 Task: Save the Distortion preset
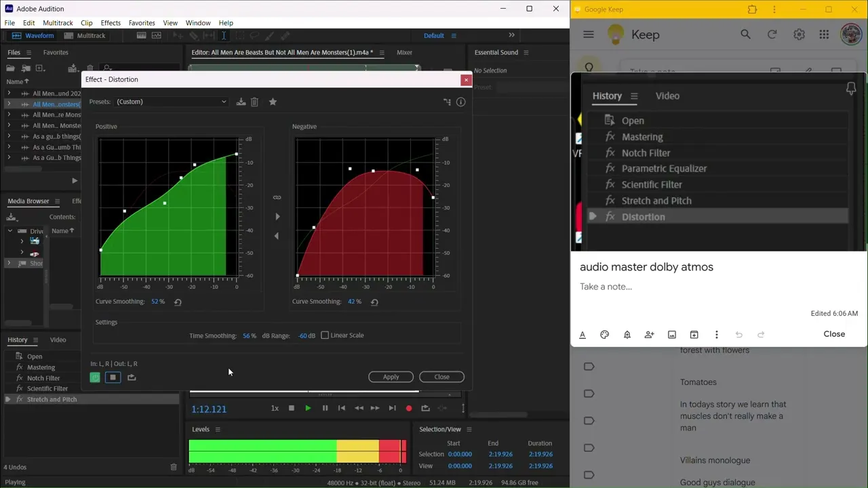(241, 102)
